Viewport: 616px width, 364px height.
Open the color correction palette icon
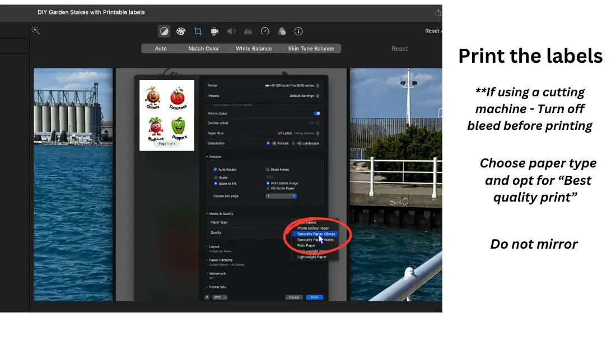point(181,31)
